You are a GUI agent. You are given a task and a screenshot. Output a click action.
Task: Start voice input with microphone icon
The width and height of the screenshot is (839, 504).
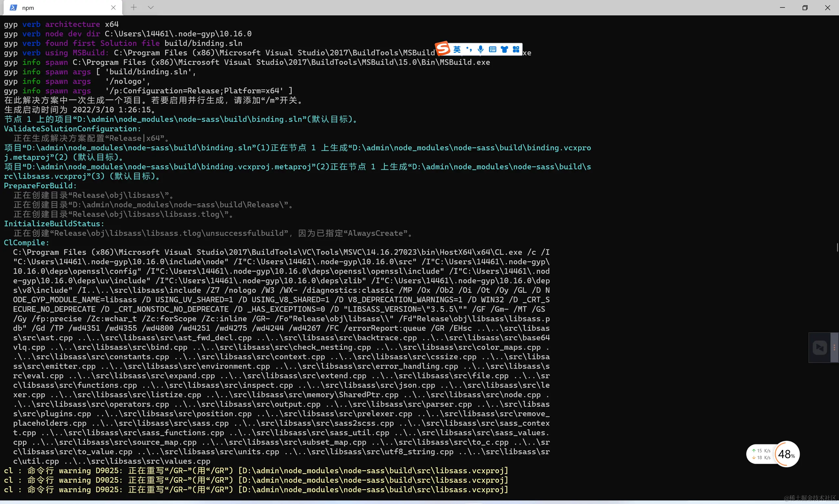point(480,49)
